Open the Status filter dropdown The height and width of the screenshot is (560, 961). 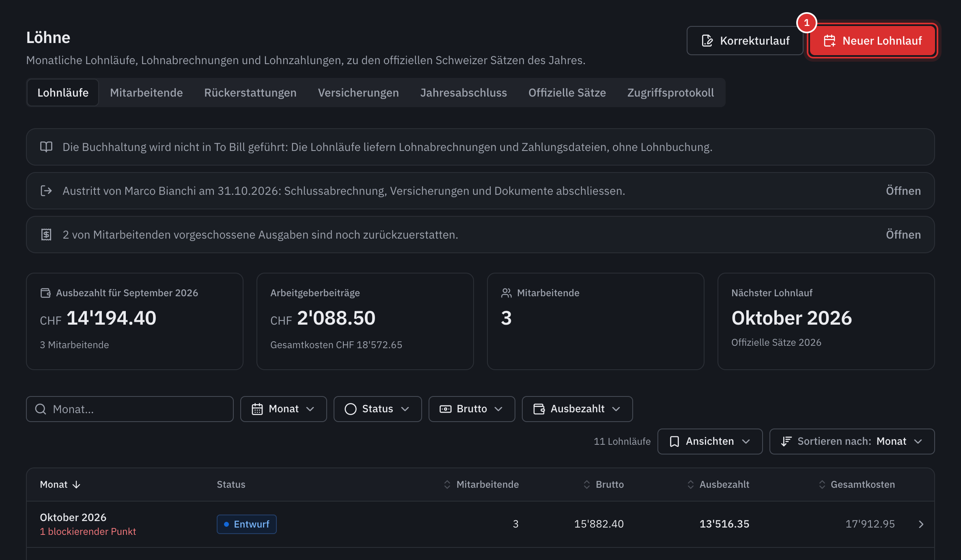(377, 409)
